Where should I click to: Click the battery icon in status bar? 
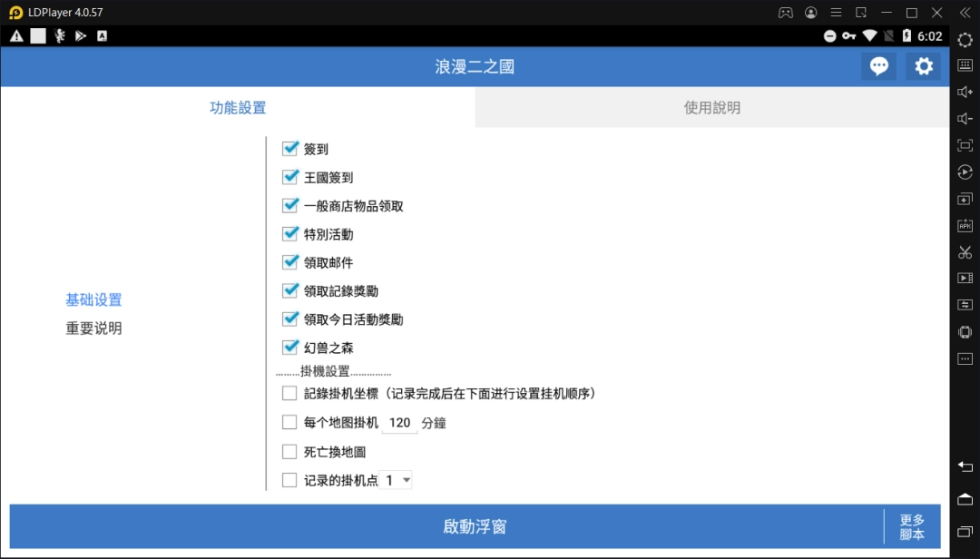coord(906,36)
